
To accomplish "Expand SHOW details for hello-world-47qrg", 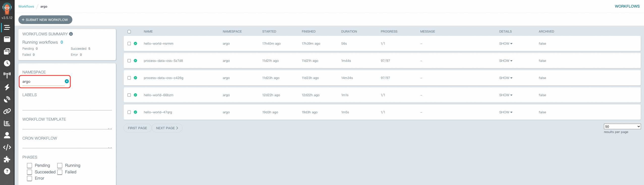I will [x=506, y=112].
